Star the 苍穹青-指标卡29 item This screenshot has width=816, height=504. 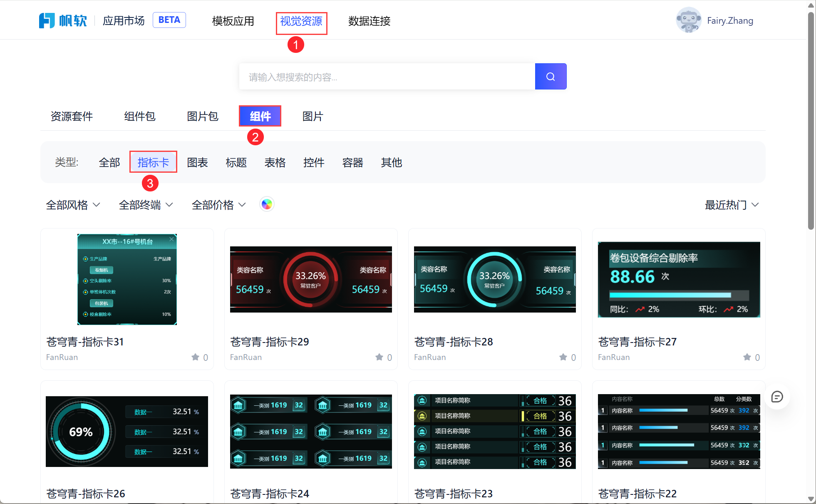379,357
